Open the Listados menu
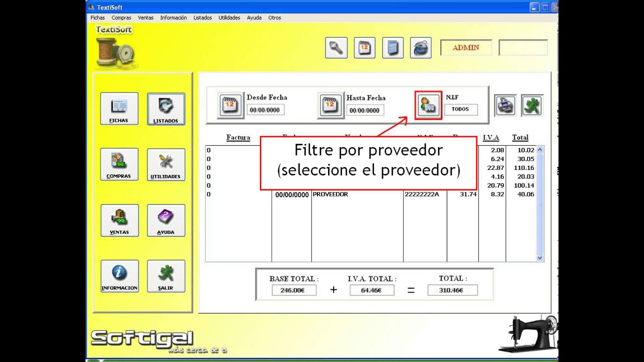644x362 pixels. pyautogui.click(x=203, y=18)
